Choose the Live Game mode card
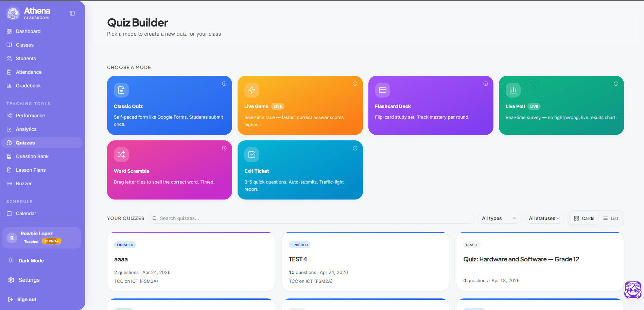Image resolution: width=644 pixels, height=310 pixels. coord(300,105)
